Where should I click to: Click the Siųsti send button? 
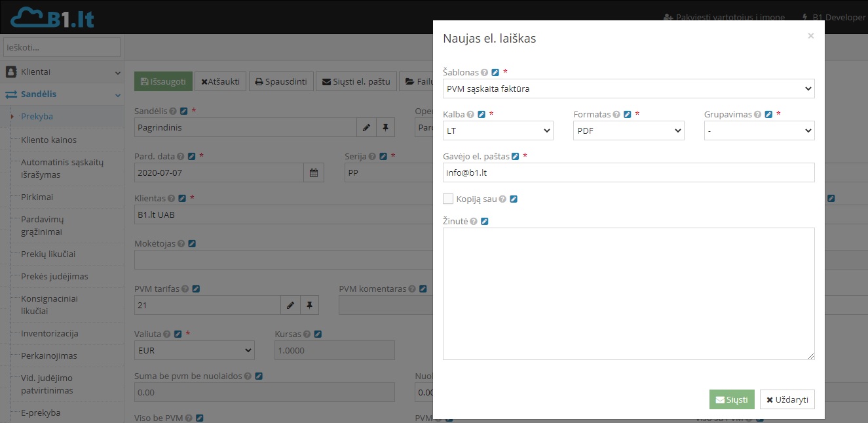731,399
